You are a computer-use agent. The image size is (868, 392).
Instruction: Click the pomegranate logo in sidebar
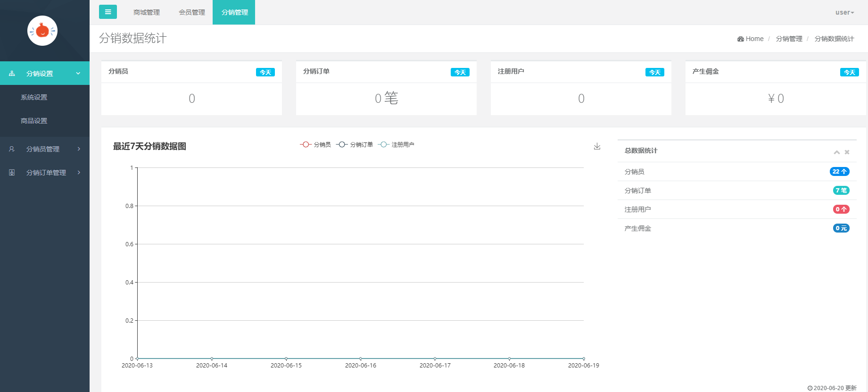42,31
